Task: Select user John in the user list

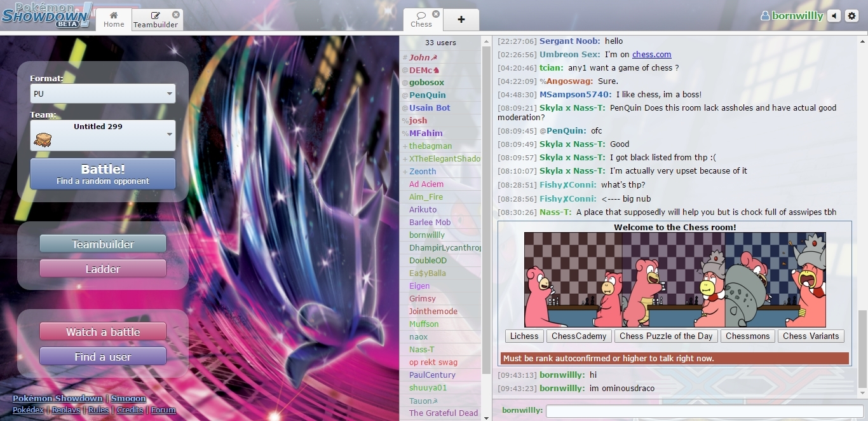Action: 440,57
